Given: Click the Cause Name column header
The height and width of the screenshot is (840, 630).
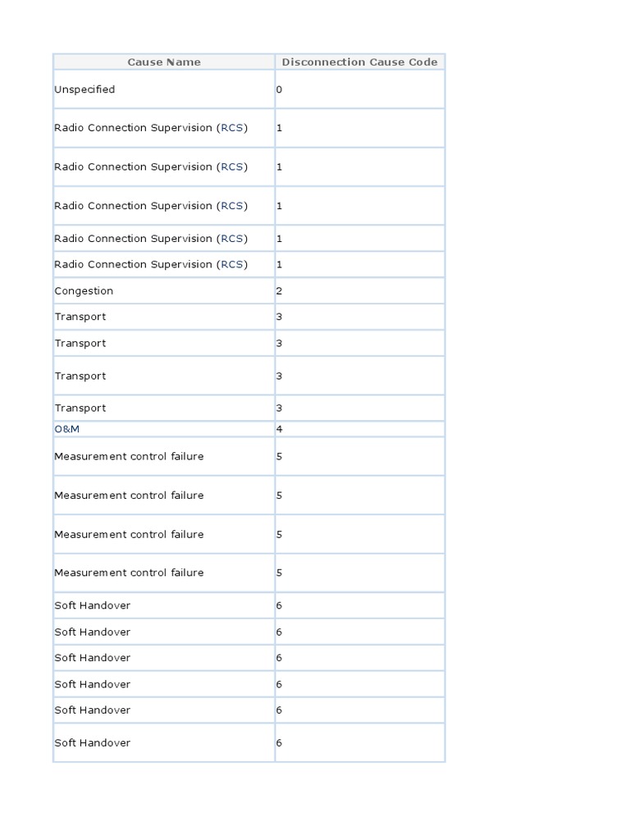Looking at the screenshot, I should tap(164, 62).
